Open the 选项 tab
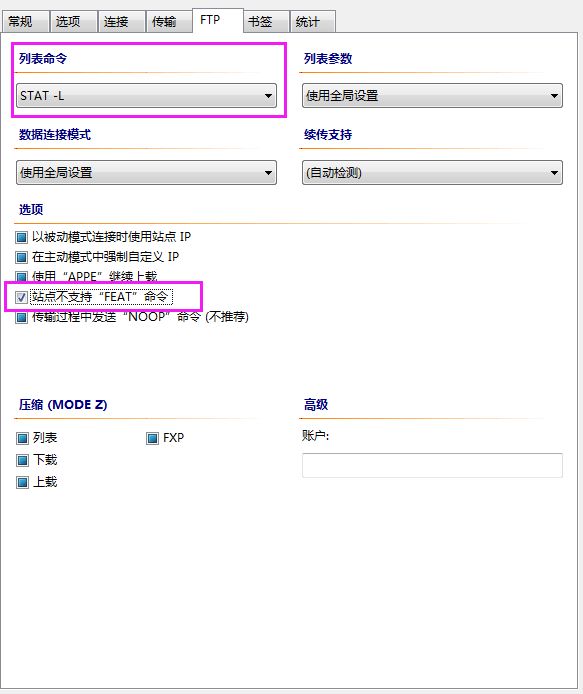583x694 pixels. tap(73, 22)
